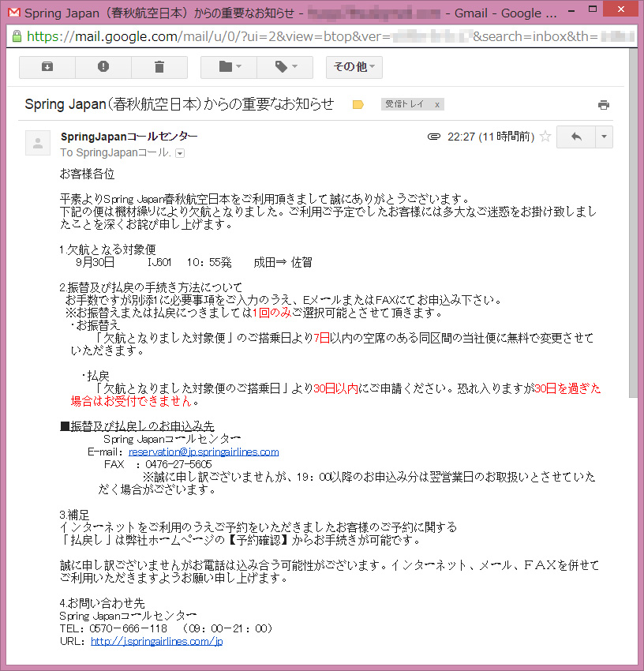Click the green HTTPS padlock icon
Image resolution: width=644 pixels, height=671 pixels.
click(17, 36)
